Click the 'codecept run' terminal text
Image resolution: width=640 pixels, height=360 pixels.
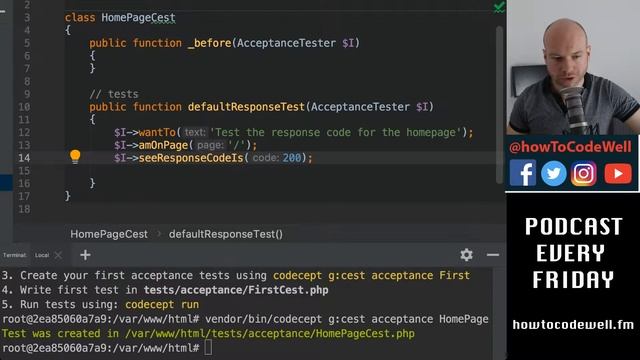click(x=162, y=304)
